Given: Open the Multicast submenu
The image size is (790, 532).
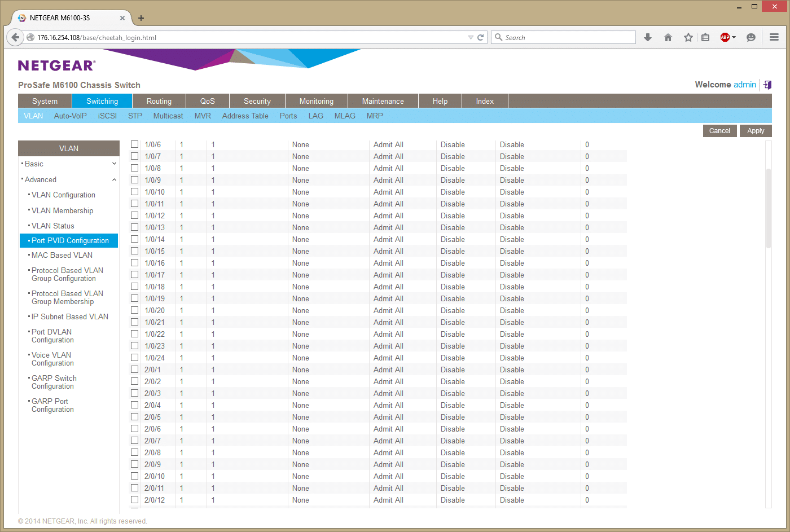Looking at the screenshot, I should (x=168, y=116).
